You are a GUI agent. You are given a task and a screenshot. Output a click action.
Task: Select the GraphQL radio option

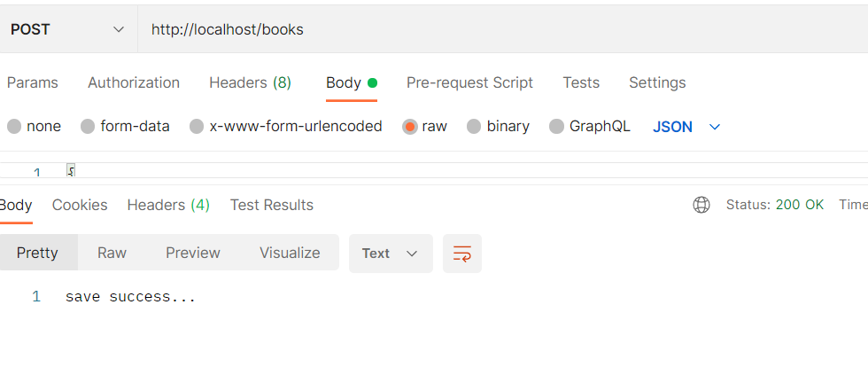click(x=556, y=127)
